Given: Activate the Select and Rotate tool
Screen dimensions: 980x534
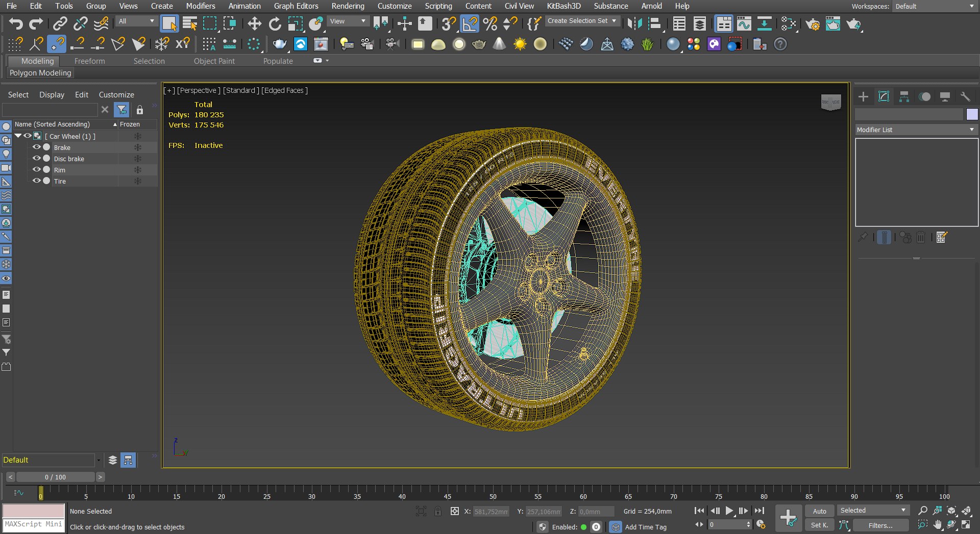Looking at the screenshot, I should coord(275,23).
